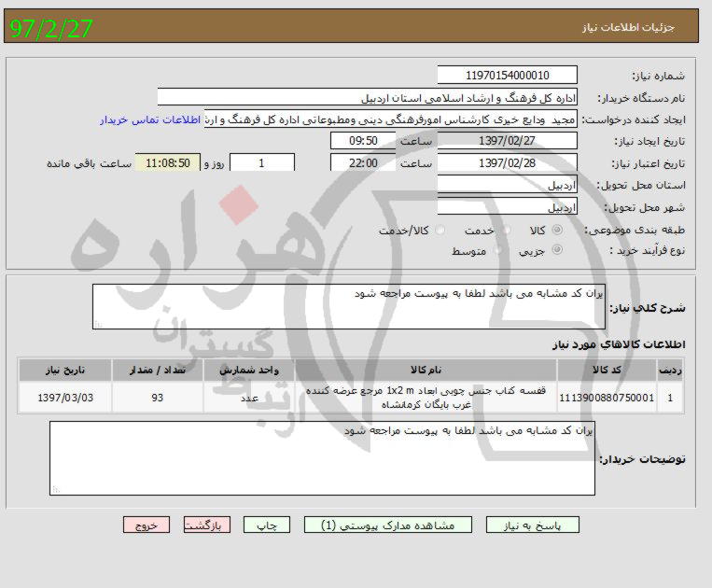Click the پاسخ به نیاز button

tap(532, 525)
